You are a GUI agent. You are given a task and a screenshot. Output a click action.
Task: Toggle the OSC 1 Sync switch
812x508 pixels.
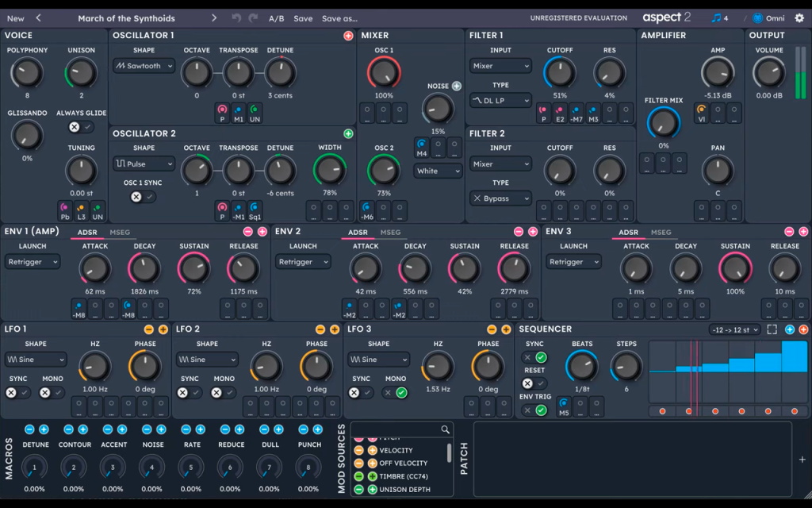tap(143, 197)
